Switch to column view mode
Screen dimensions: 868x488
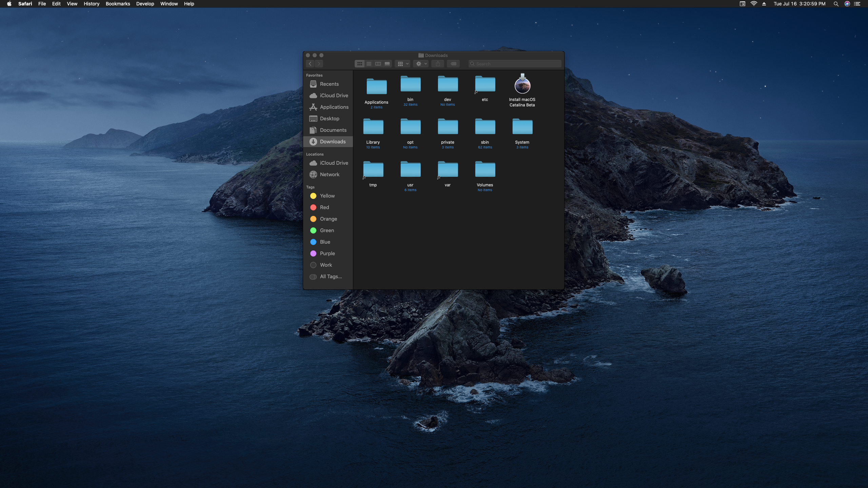[x=378, y=64]
